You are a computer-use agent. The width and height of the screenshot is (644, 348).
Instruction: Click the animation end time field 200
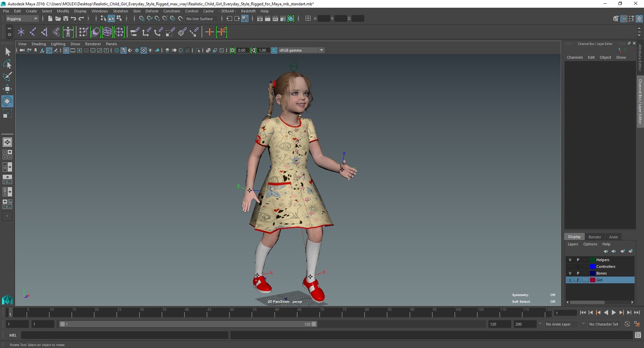(x=525, y=324)
